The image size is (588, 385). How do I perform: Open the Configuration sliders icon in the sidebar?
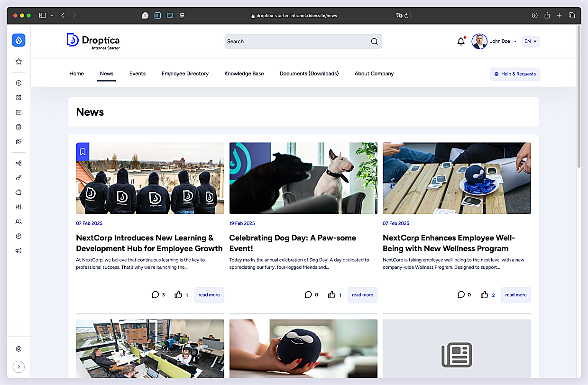tap(18, 207)
